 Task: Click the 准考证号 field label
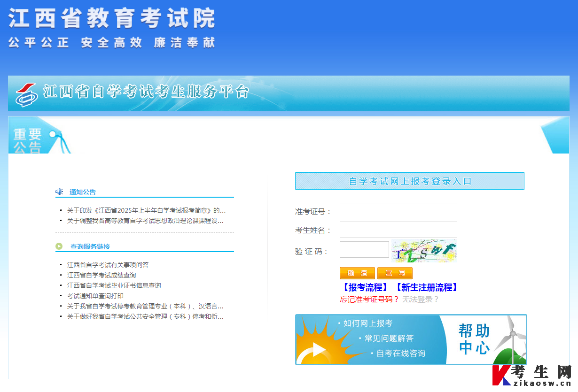[313, 212]
